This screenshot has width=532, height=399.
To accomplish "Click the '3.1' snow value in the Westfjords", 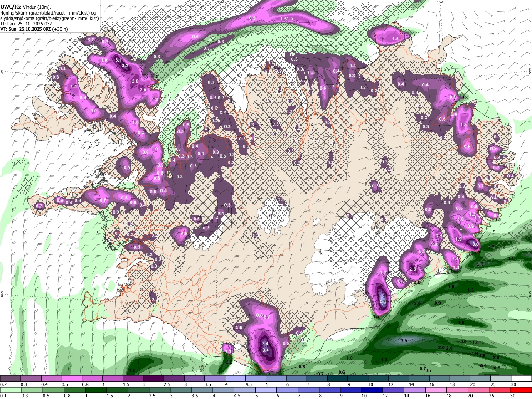I will coord(118,60).
